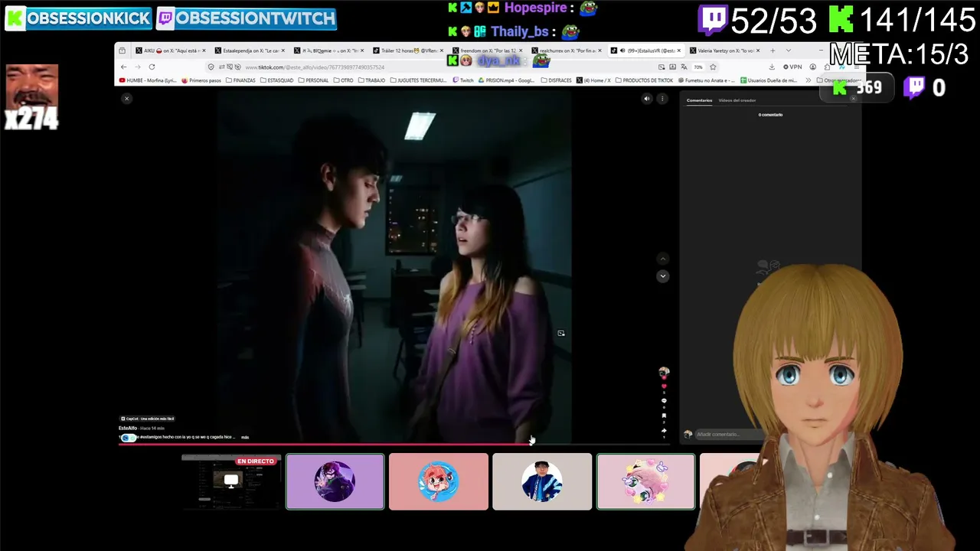The width and height of the screenshot is (980, 551).
Task: Select the purple-haired avatar participant tile
Action: tap(335, 481)
